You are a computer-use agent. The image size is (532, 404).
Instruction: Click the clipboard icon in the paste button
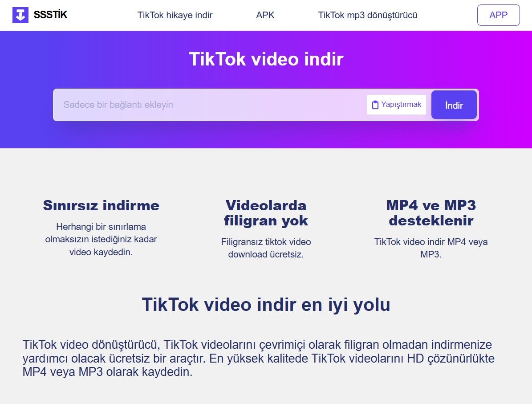(375, 105)
